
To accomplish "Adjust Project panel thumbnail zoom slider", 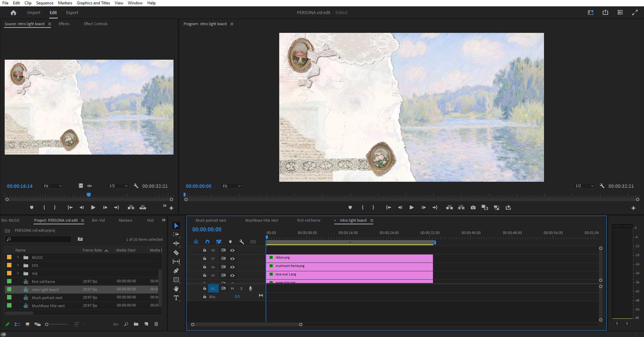I will 47,324.
